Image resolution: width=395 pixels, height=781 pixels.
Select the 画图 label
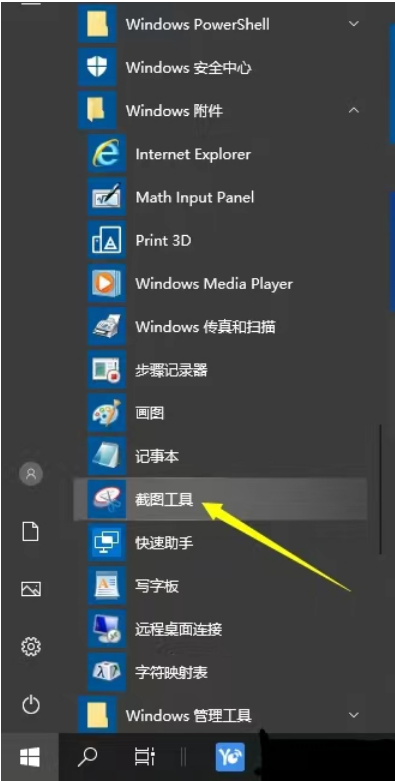click(149, 413)
